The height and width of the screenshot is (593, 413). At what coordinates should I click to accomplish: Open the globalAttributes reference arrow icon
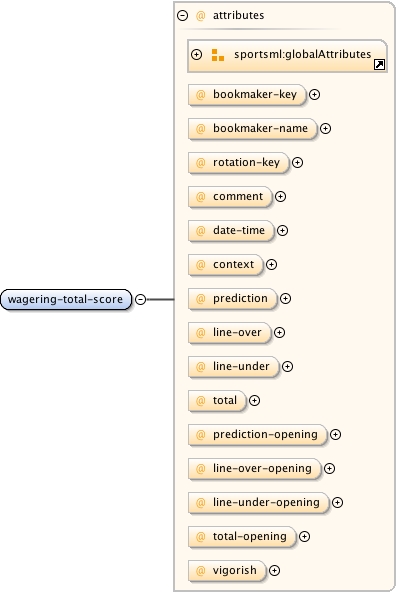(379, 65)
